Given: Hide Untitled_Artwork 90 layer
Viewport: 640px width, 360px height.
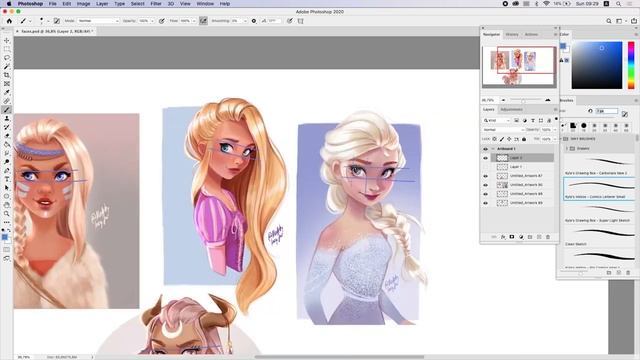Looking at the screenshot, I should tap(485, 185).
